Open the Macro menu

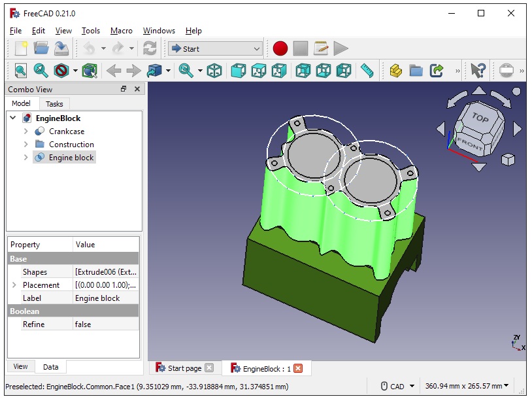pos(121,31)
